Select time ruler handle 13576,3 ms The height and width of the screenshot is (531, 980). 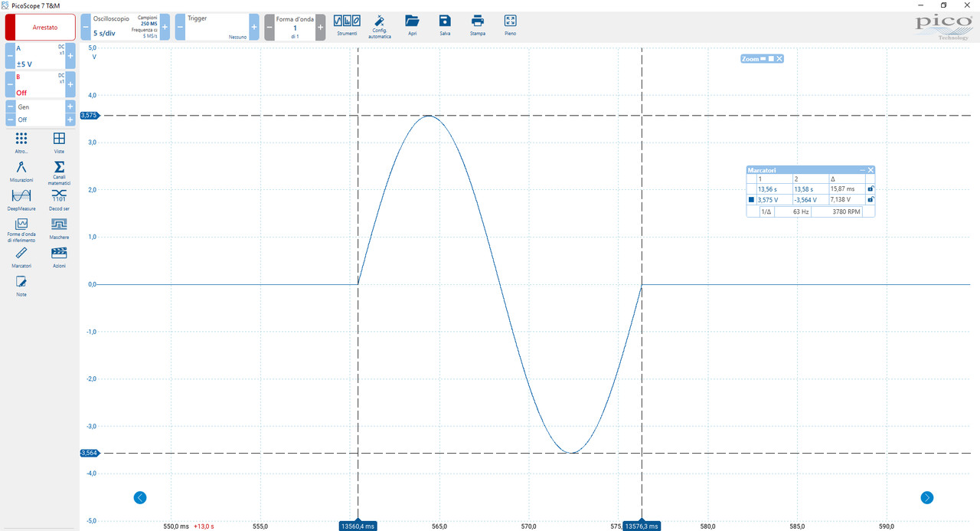641,526
